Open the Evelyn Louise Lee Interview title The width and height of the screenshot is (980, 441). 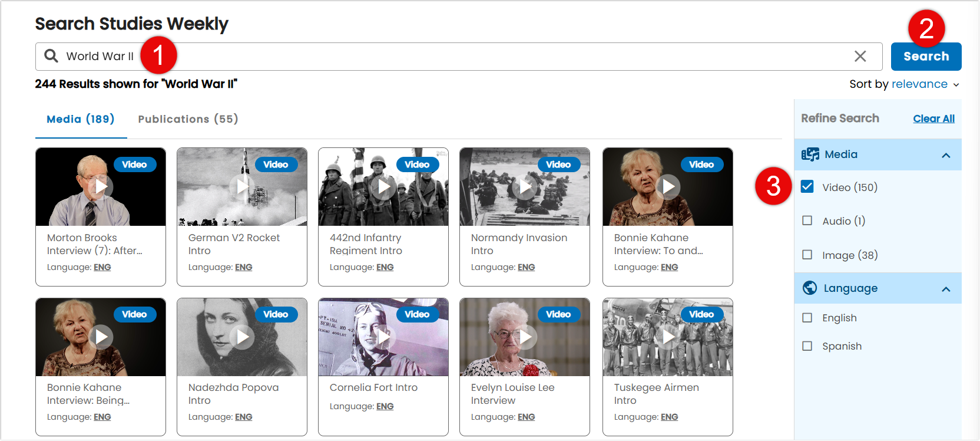pyautogui.click(x=512, y=394)
